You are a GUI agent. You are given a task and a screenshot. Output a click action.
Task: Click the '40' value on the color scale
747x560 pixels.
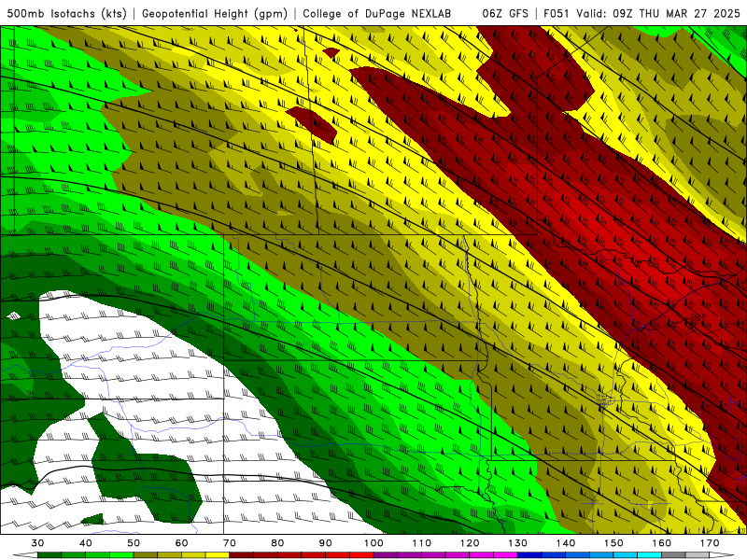coord(86,543)
